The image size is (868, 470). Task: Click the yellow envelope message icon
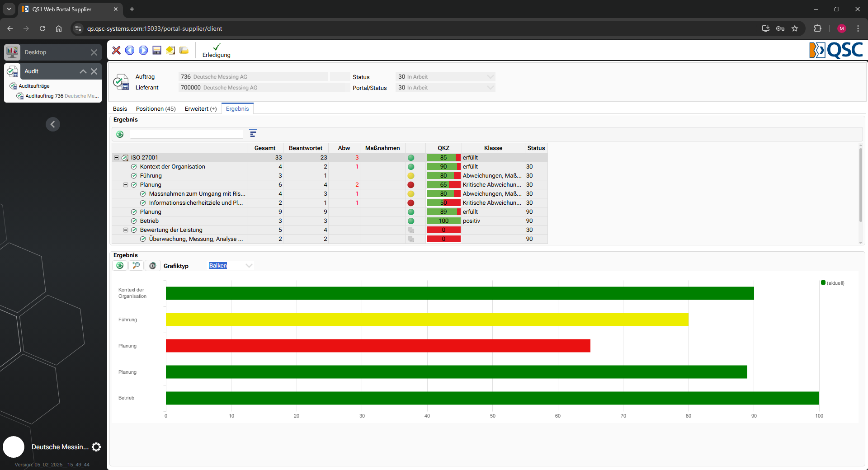[170, 50]
